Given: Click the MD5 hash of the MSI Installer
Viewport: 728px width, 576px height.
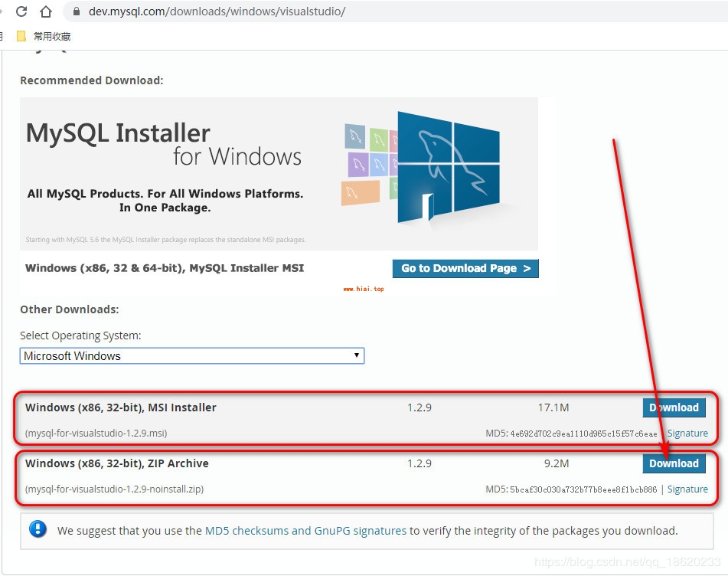Looking at the screenshot, I should tap(583, 434).
